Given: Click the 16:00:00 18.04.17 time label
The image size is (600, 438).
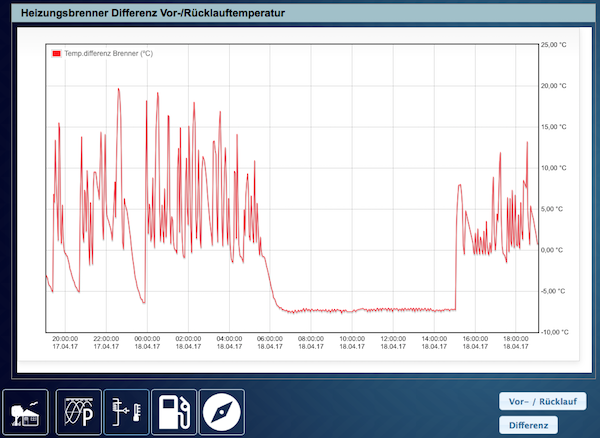Looking at the screenshot, I should click(x=475, y=343).
